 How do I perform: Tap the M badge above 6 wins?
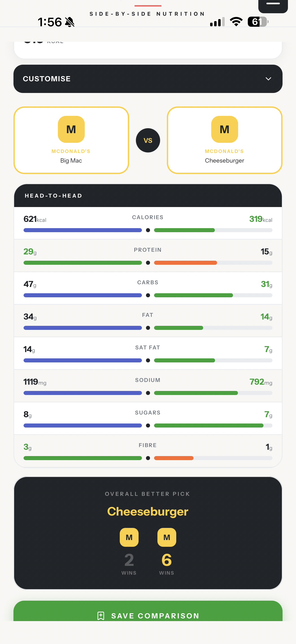167,537
